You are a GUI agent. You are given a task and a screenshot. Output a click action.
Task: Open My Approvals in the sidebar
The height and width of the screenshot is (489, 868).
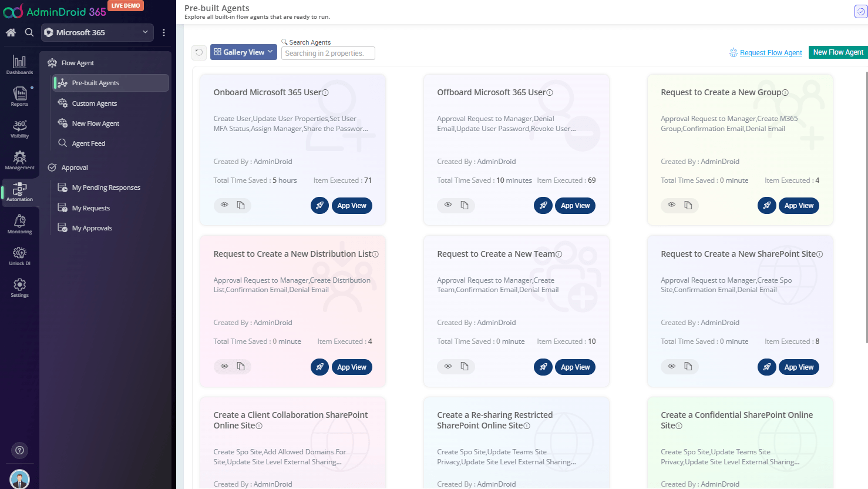coord(92,228)
